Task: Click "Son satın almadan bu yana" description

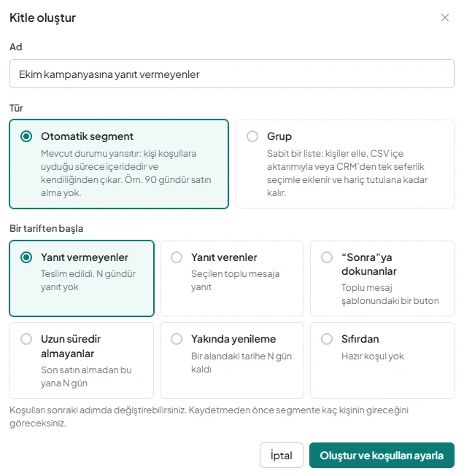Action: click(86, 376)
